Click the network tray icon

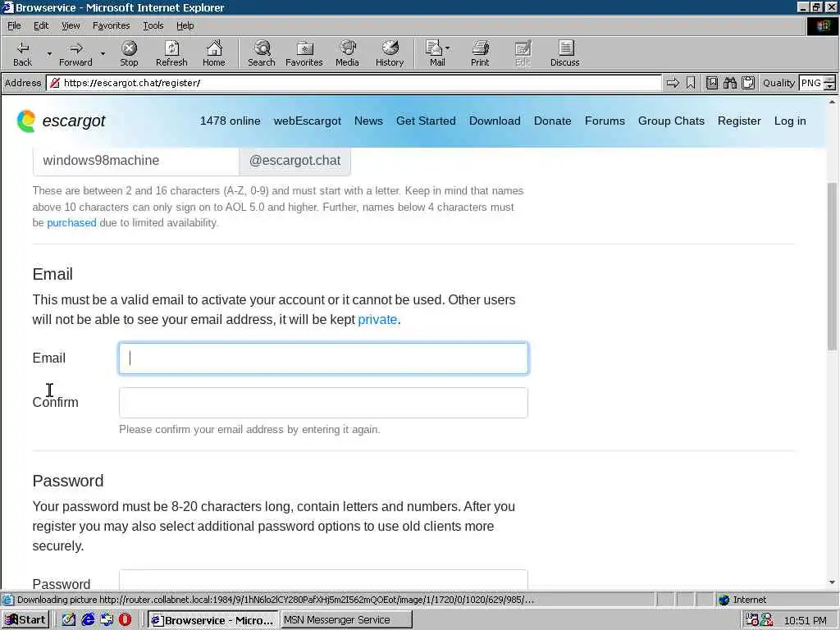pyautogui.click(x=751, y=620)
